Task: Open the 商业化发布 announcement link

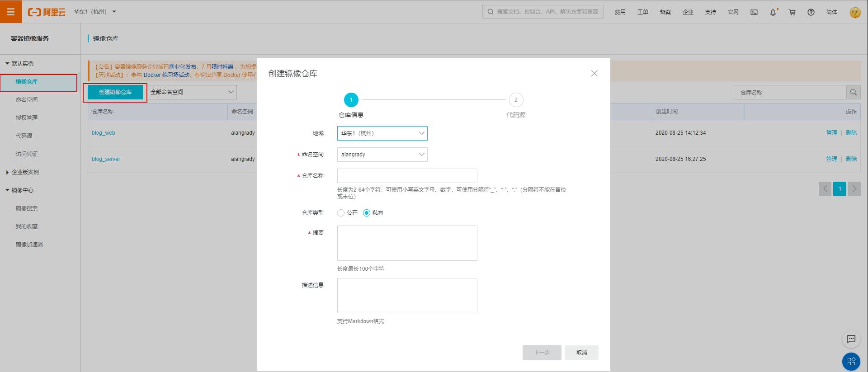Action: [x=183, y=67]
